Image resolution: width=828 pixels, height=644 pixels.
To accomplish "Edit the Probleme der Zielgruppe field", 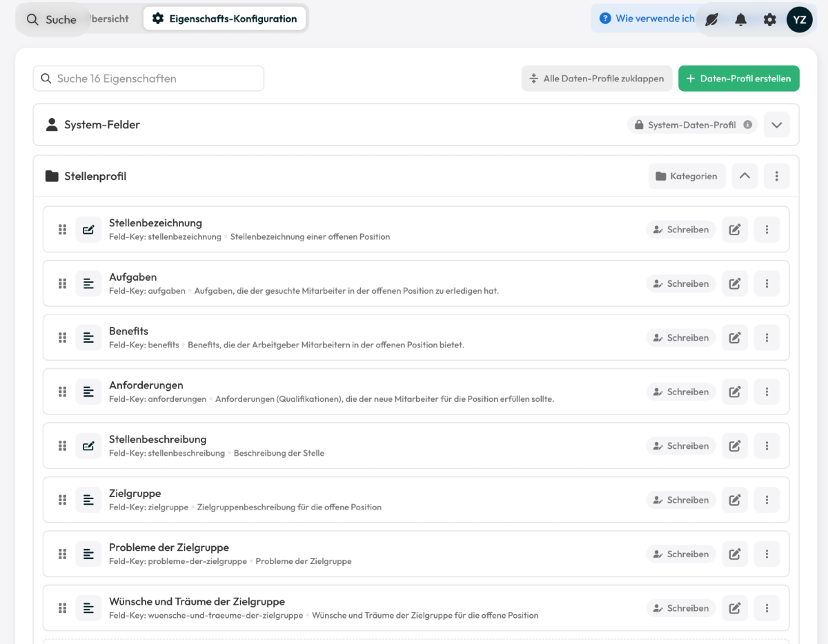I will click(735, 554).
